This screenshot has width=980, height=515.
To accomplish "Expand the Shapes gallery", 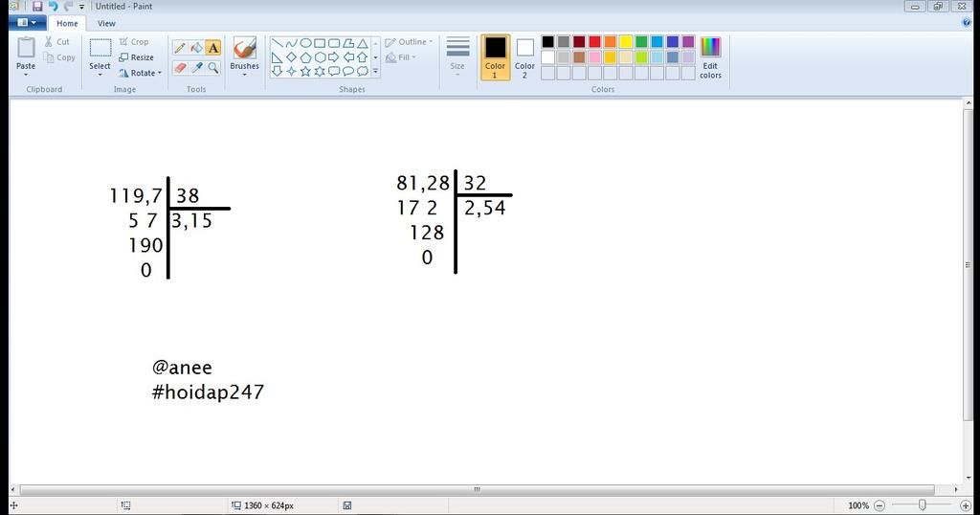I will (375, 71).
